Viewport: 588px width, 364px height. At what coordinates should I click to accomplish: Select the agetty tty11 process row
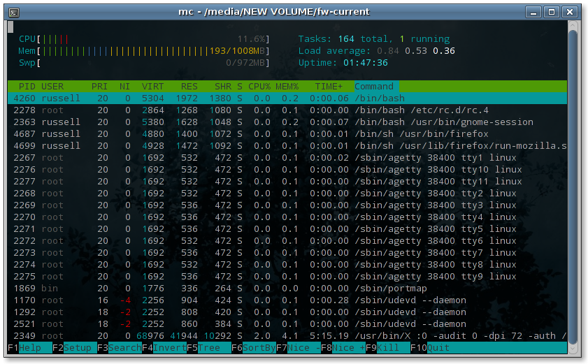tap(287, 182)
